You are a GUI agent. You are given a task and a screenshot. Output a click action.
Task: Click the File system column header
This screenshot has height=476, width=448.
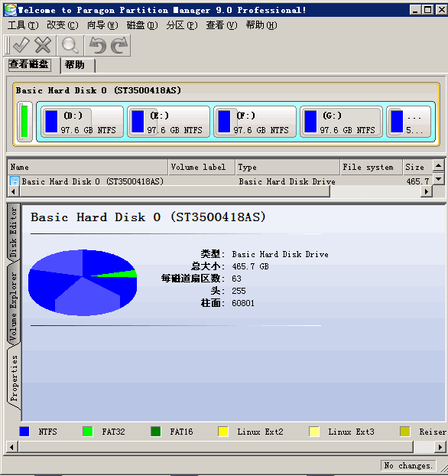click(371, 168)
